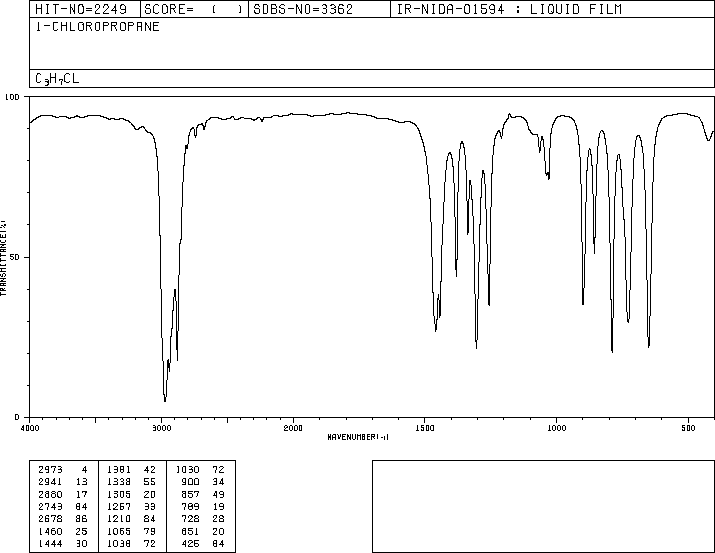Click the TRANSMITTANCE(%) vertical axis title
The width and height of the screenshot is (715, 553).
[x=3, y=258]
